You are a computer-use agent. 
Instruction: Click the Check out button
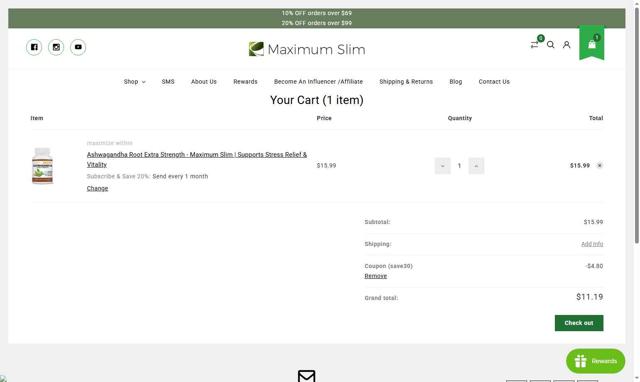click(x=579, y=323)
